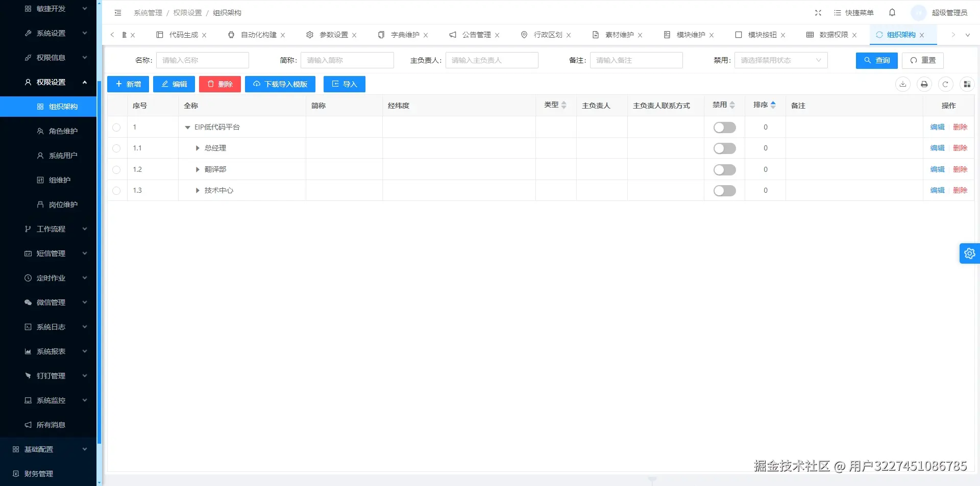Image resolution: width=980 pixels, height=486 pixels.
Task: Open 组维护 in the sidebar
Action: click(x=48, y=180)
